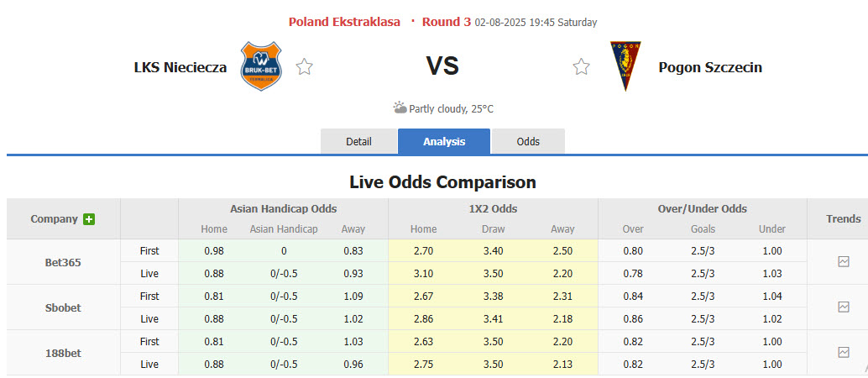868x378 pixels.
Task: Open the Sbobet trends chart icon
Action: point(844,307)
